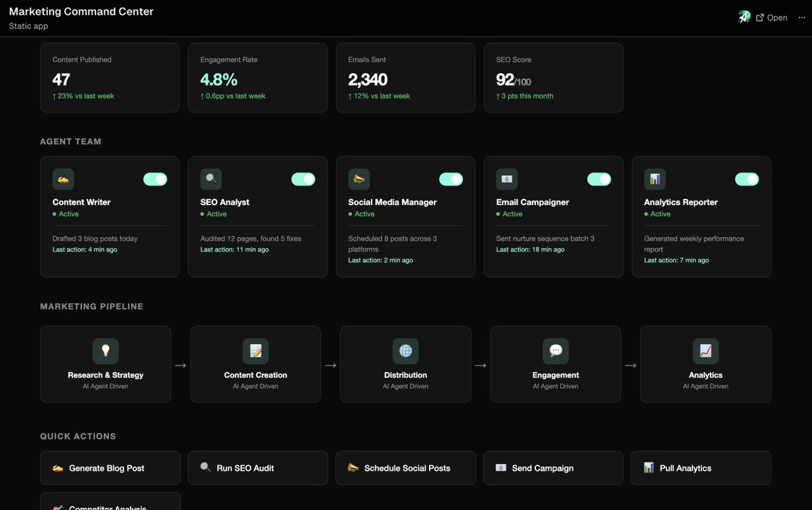812x510 pixels.
Task: Click the Marketing Command Center title
Action: 81,12
